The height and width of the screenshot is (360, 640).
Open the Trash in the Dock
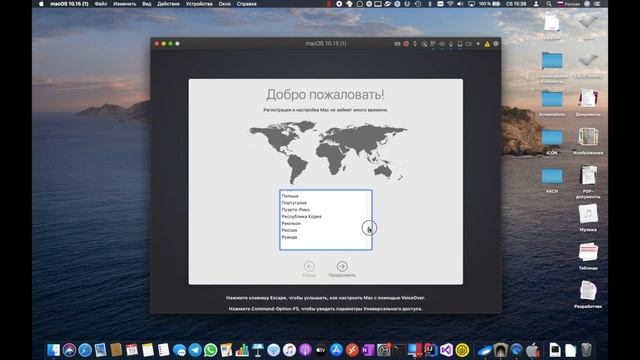tap(586, 350)
